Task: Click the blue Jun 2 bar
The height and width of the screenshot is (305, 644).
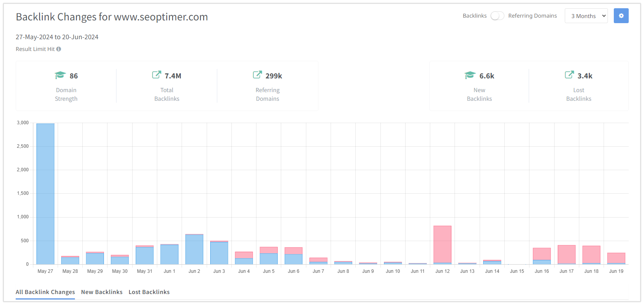Action: (x=194, y=249)
